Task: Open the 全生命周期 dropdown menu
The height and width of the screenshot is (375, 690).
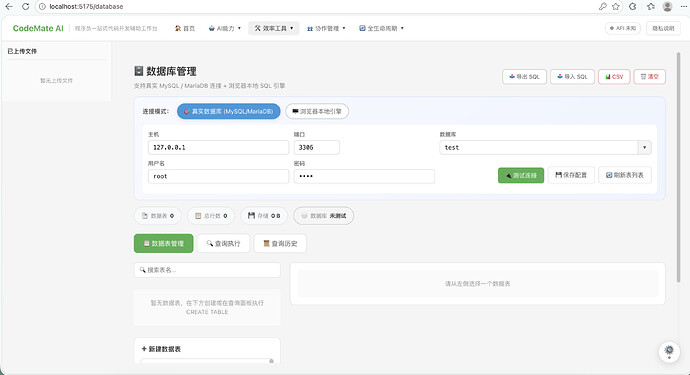Action: (x=381, y=28)
